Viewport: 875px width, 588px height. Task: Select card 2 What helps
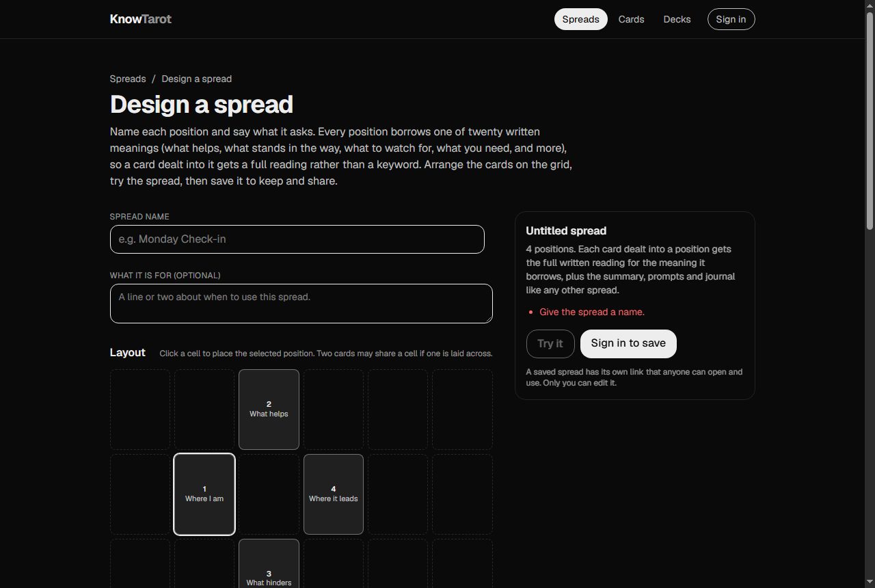pos(269,410)
